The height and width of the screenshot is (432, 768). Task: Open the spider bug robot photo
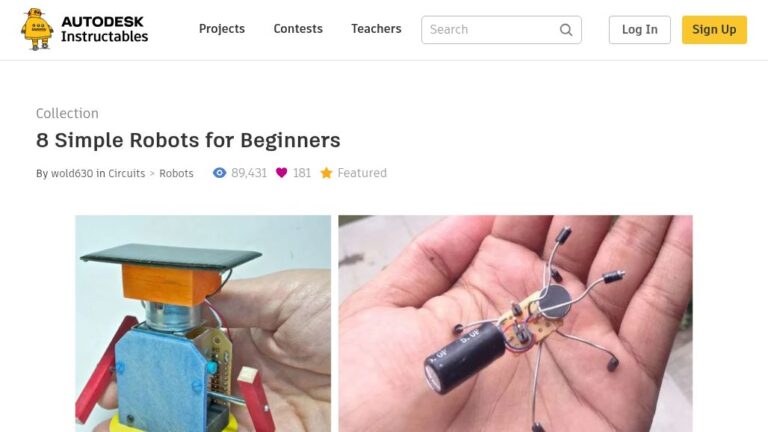[x=515, y=324]
